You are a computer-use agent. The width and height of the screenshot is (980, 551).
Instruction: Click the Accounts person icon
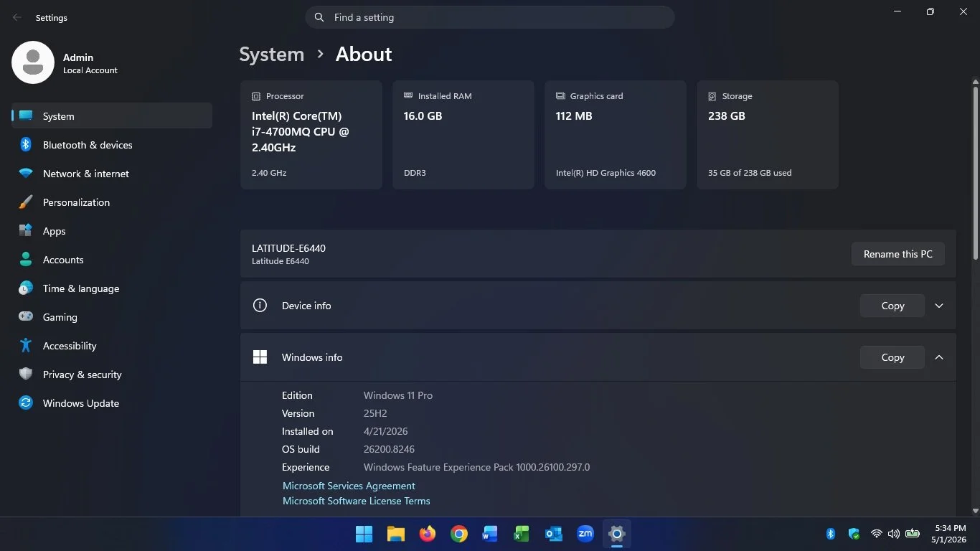(26, 259)
